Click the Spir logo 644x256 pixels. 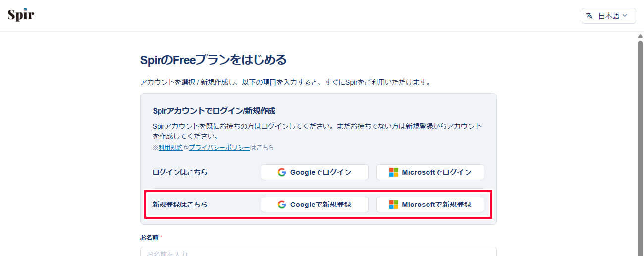click(21, 15)
